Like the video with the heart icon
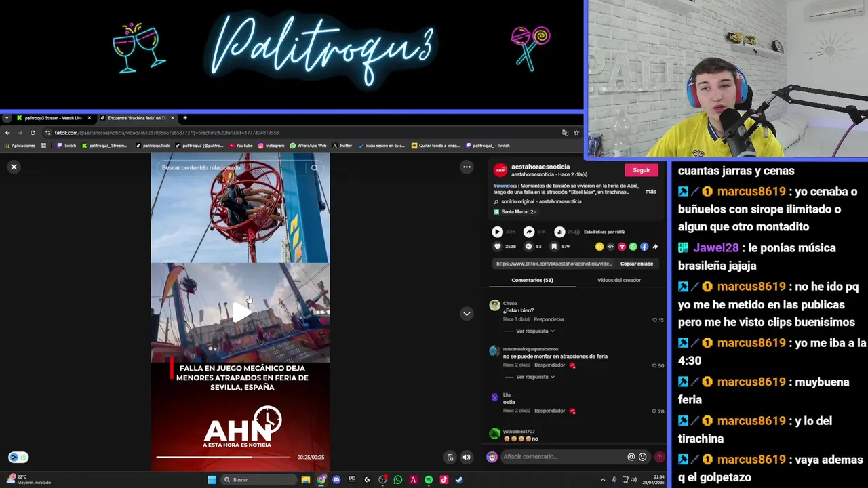Screen dimensions: 868x488 coord(497,247)
